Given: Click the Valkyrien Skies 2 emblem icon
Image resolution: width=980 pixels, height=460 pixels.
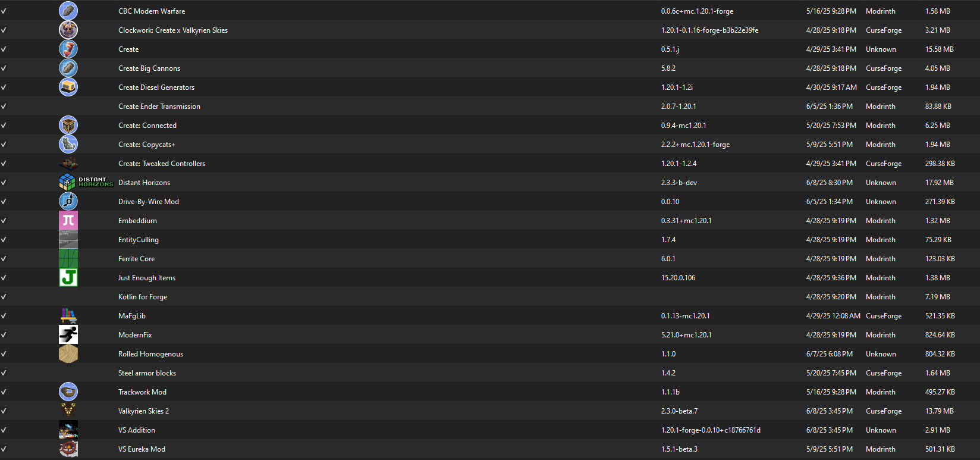Looking at the screenshot, I should pyautogui.click(x=68, y=411).
